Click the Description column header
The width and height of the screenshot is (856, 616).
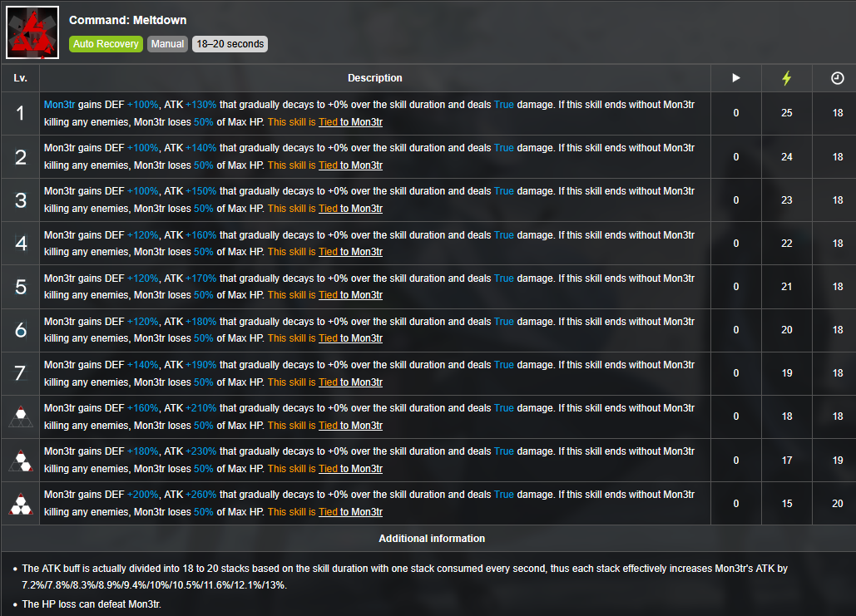click(375, 78)
